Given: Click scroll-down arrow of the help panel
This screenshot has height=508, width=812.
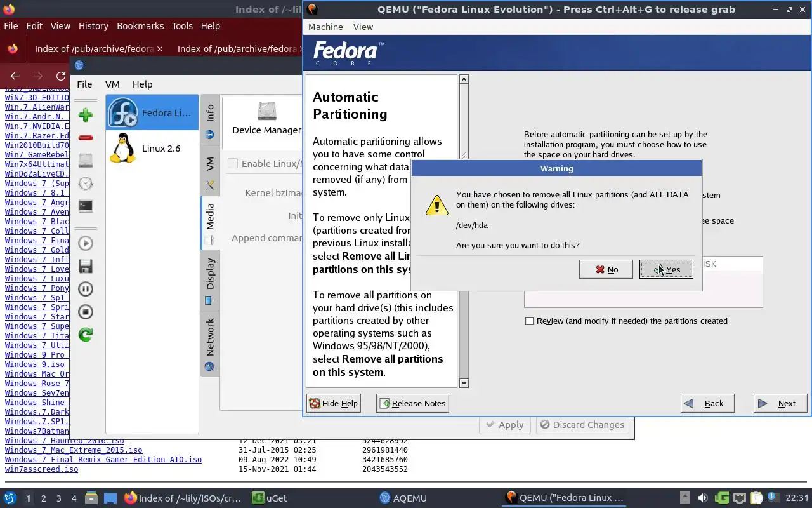Looking at the screenshot, I should 464,383.
